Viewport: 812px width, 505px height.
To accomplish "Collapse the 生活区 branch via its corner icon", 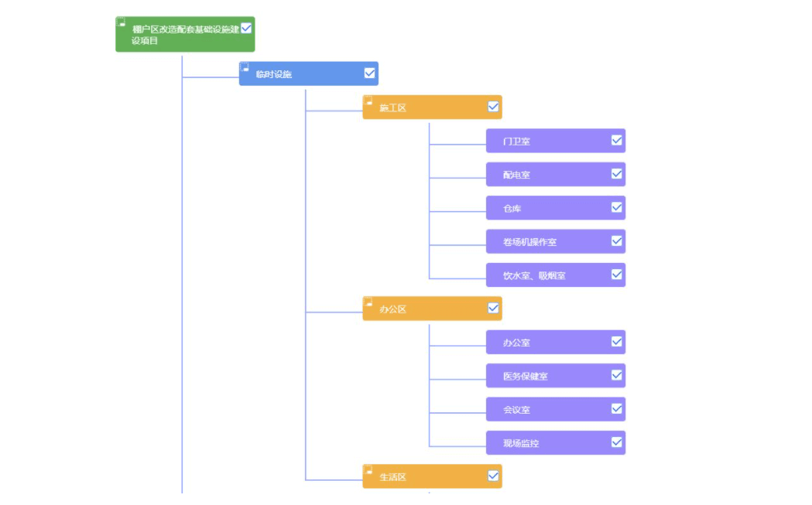I will tap(368, 470).
